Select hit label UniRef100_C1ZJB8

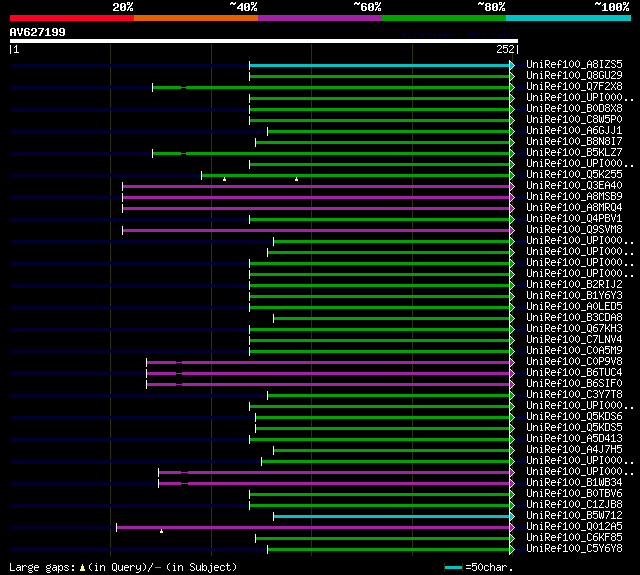pyautogui.click(x=574, y=505)
